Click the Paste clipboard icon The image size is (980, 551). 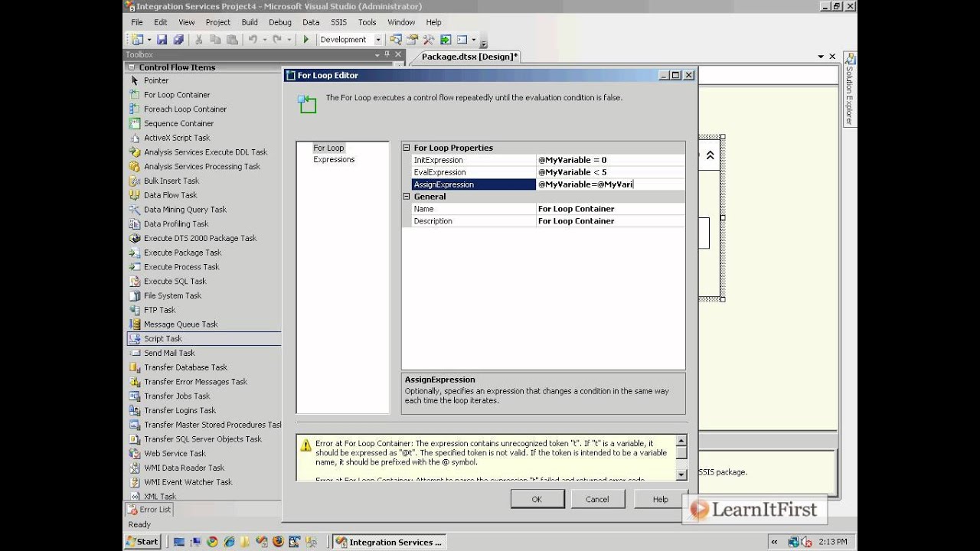tap(231, 40)
